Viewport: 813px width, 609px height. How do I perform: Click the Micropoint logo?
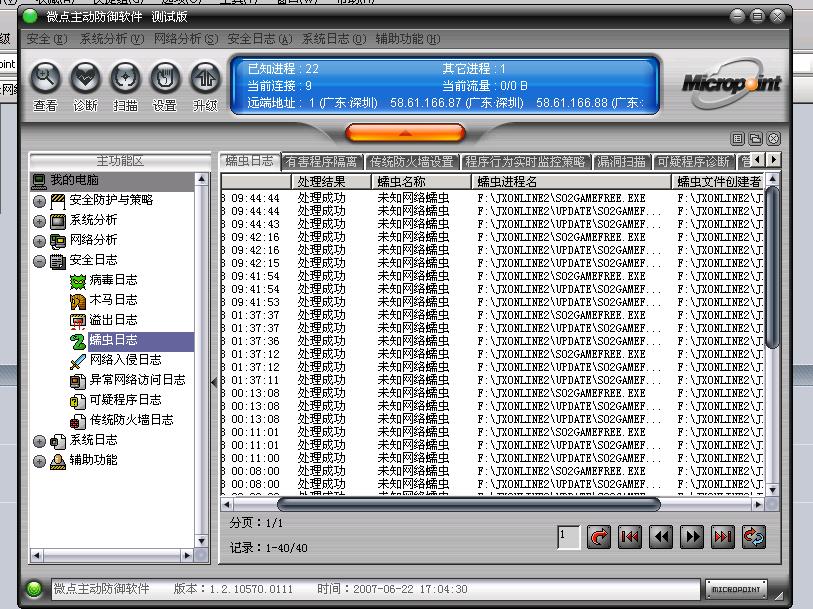pos(732,83)
